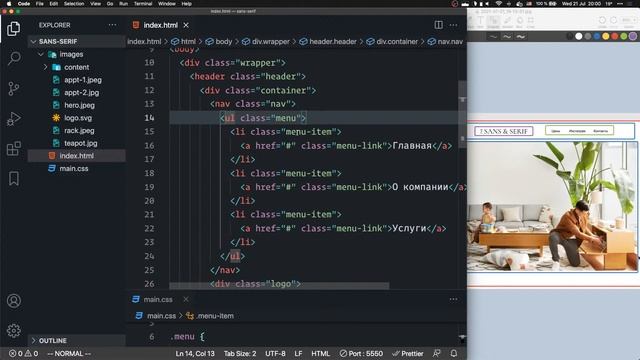Select the Crop tool in the annotation window

[x=531, y=21]
